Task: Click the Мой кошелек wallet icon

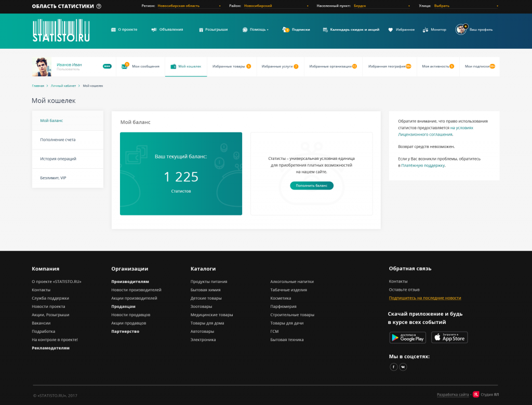Action: 174,66
